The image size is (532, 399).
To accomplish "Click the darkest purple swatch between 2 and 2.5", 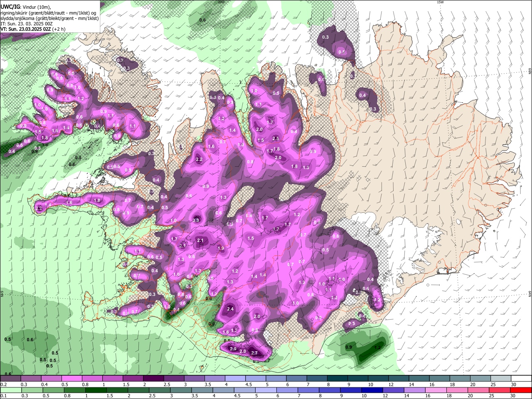I will click(x=153, y=379).
